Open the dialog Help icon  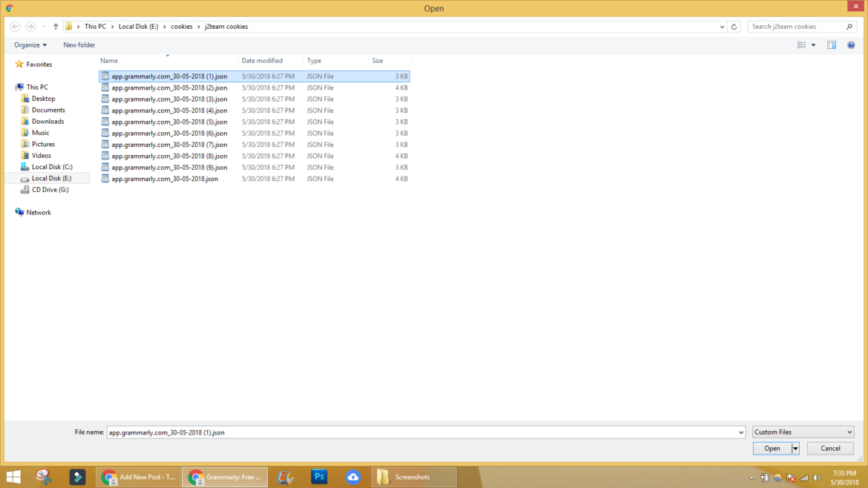click(851, 44)
